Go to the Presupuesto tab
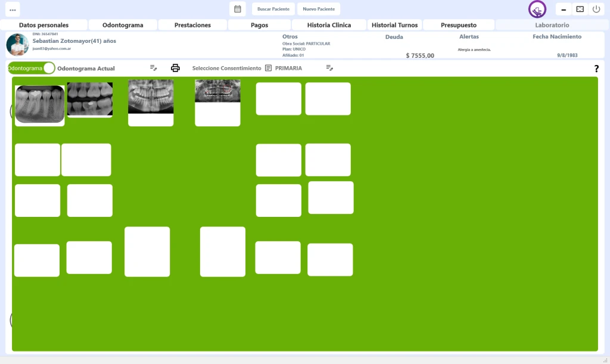This screenshot has width=610, height=364. [459, 25]
